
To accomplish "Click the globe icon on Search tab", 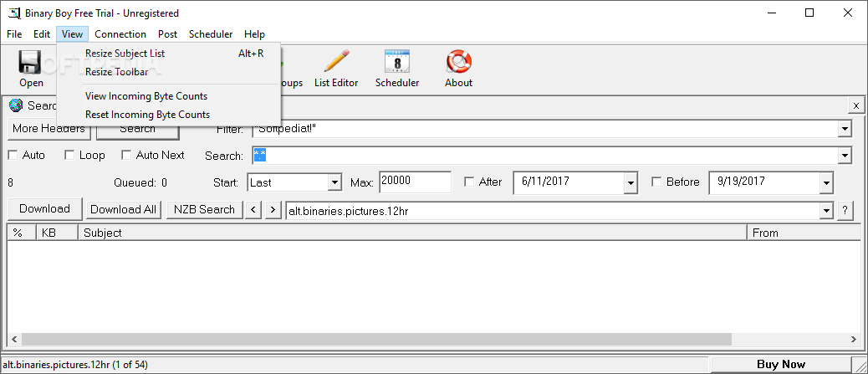I will click(16, 105).
